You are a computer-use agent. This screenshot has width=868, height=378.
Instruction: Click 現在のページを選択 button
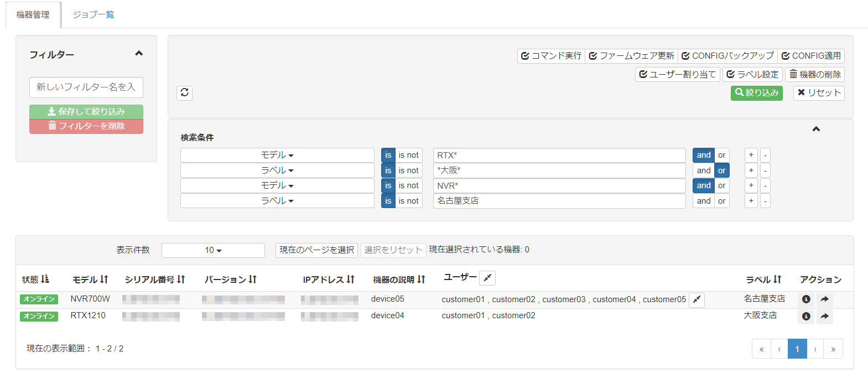tap(316, 250)
